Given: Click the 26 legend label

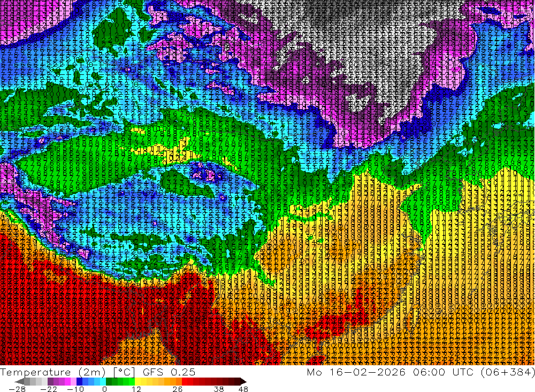Looking at the screenshot, I should click(178, 389).
